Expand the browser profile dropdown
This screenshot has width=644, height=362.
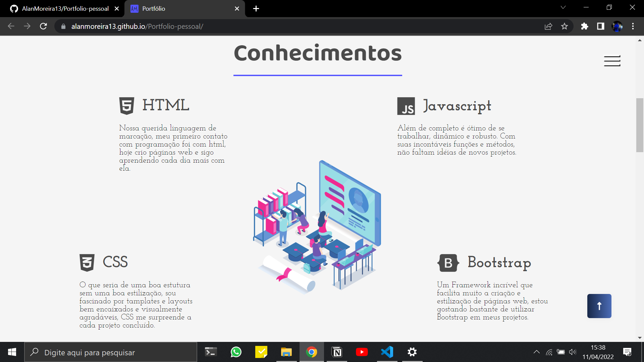(617, 26)
